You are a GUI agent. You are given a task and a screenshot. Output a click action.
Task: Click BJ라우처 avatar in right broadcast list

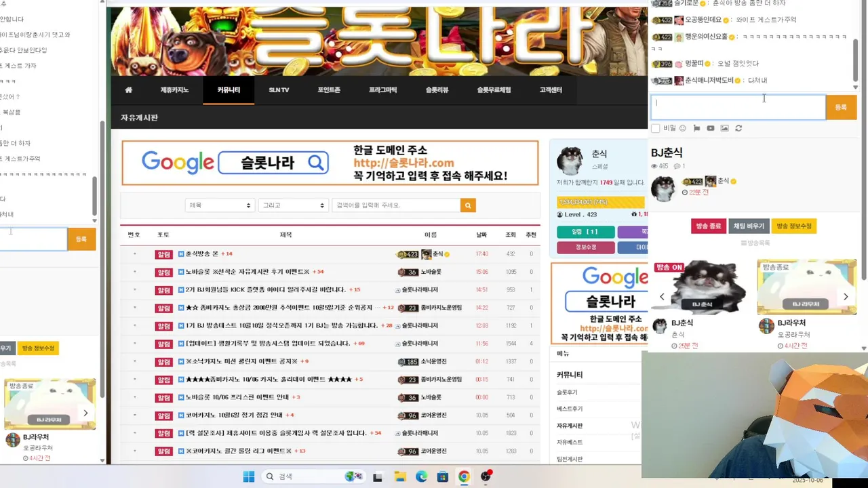[x=766, y=326]
